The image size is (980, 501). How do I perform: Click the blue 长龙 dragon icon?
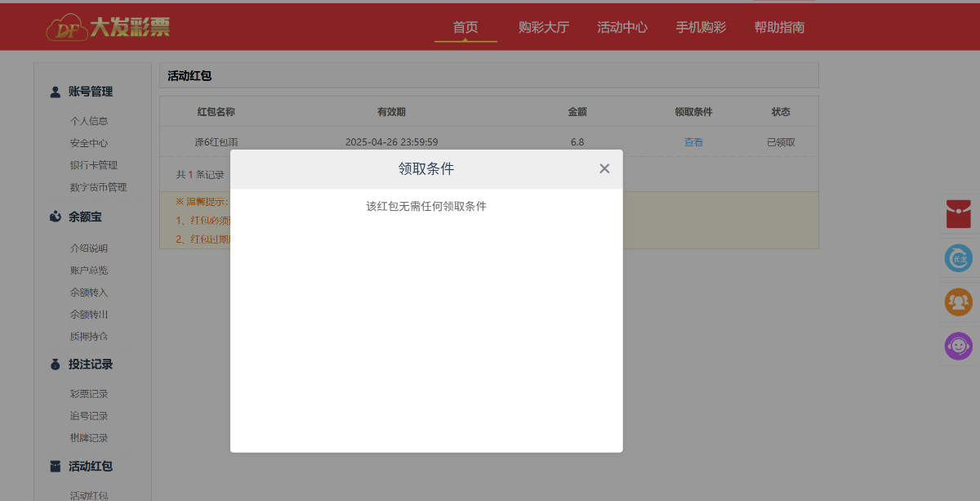tap(958, 258)
